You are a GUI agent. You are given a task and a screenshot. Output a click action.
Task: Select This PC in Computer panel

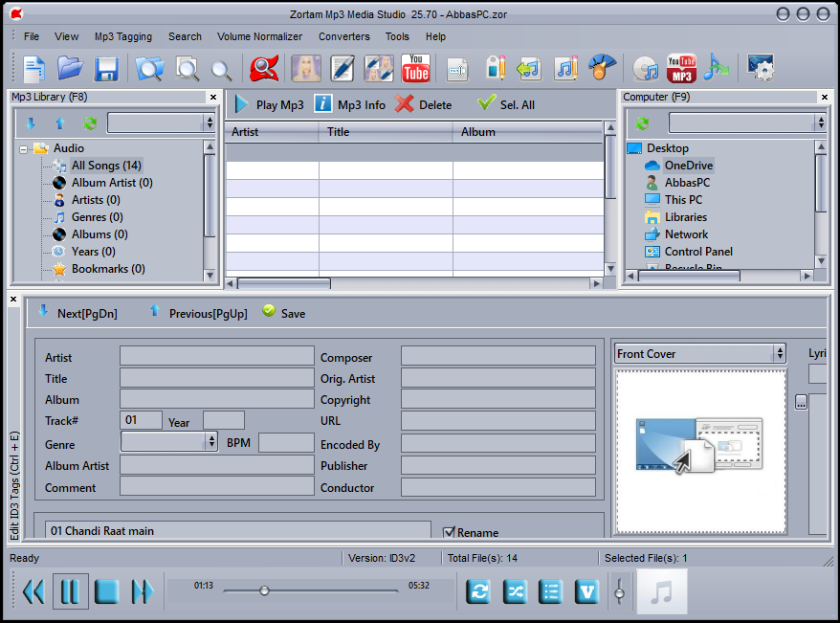(683, 200)
